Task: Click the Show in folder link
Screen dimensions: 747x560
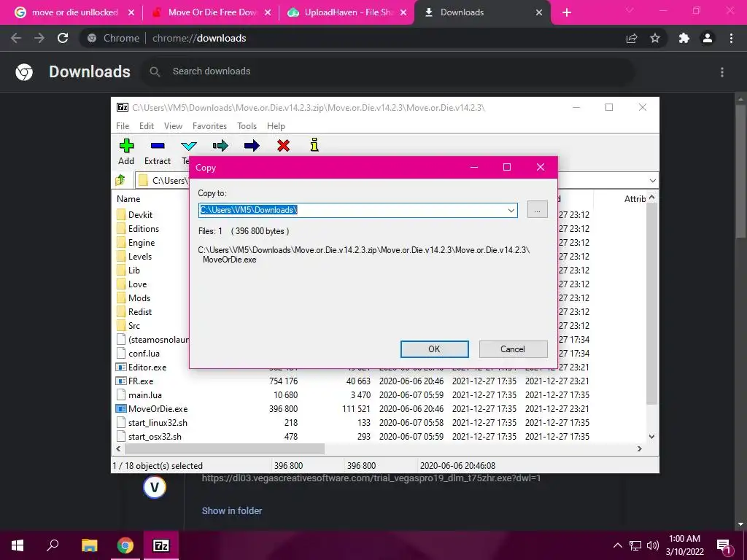Action: 231,510
